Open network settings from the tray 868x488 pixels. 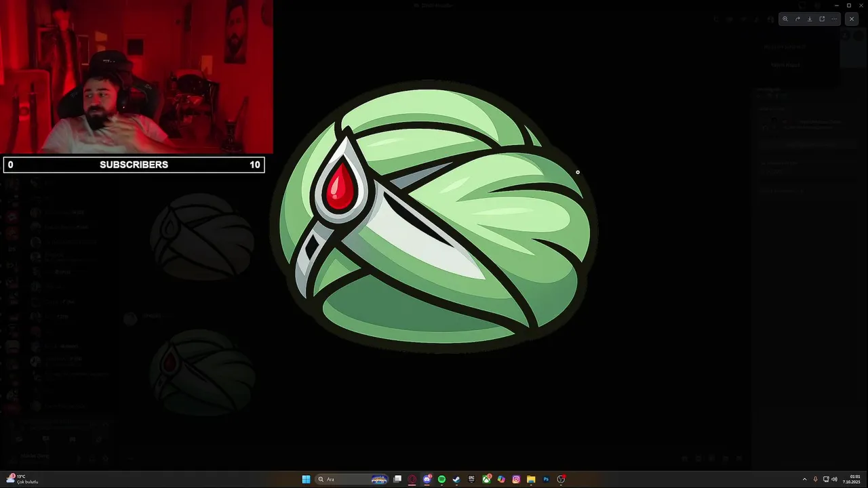(825, 479)
